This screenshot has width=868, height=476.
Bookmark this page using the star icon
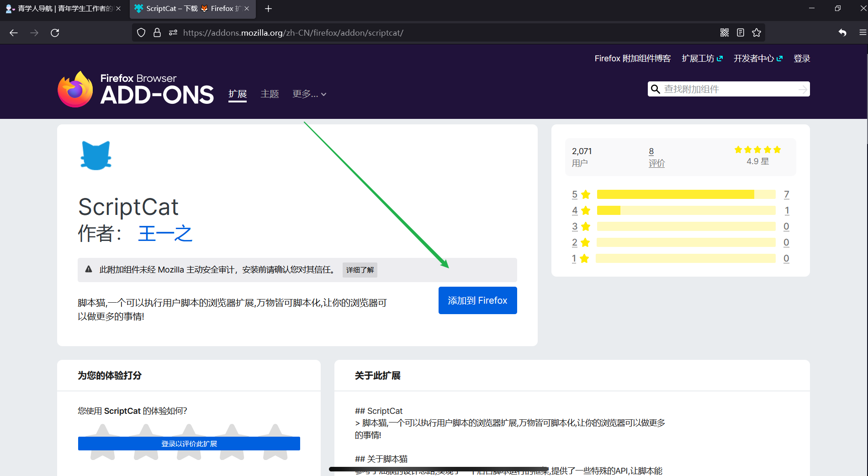point(757,32)
